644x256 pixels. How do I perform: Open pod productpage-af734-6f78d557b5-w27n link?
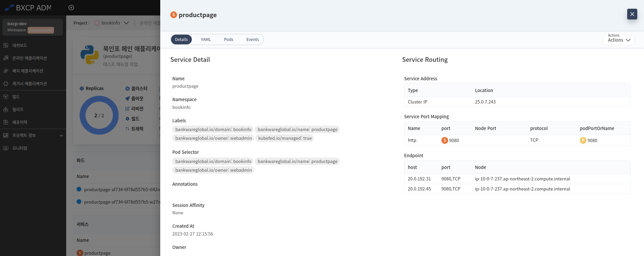122,202
